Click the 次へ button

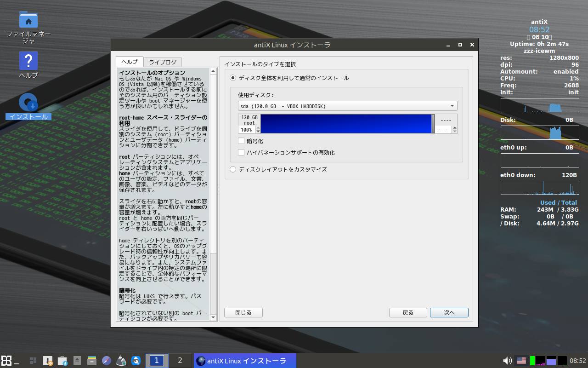pyautogui.click(x=449, y=313)
